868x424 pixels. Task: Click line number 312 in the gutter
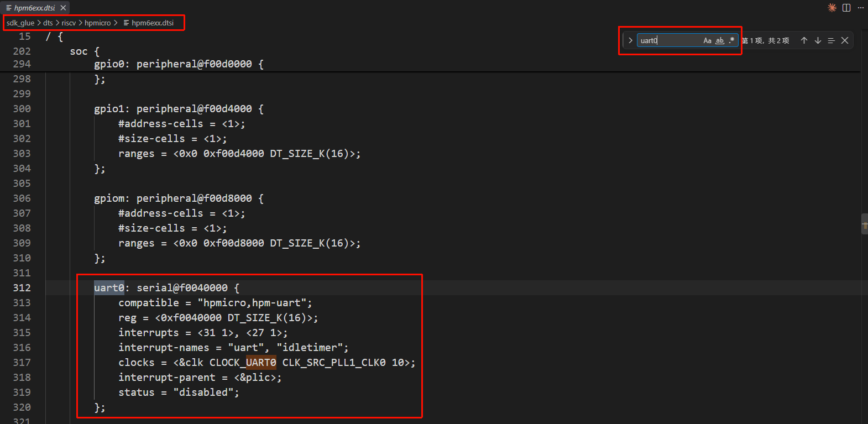tap(22, 288)
